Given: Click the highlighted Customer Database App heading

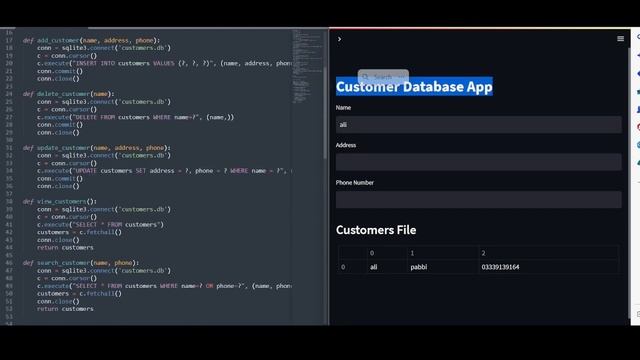Looking at the screenshot, I should click(414, 87).
